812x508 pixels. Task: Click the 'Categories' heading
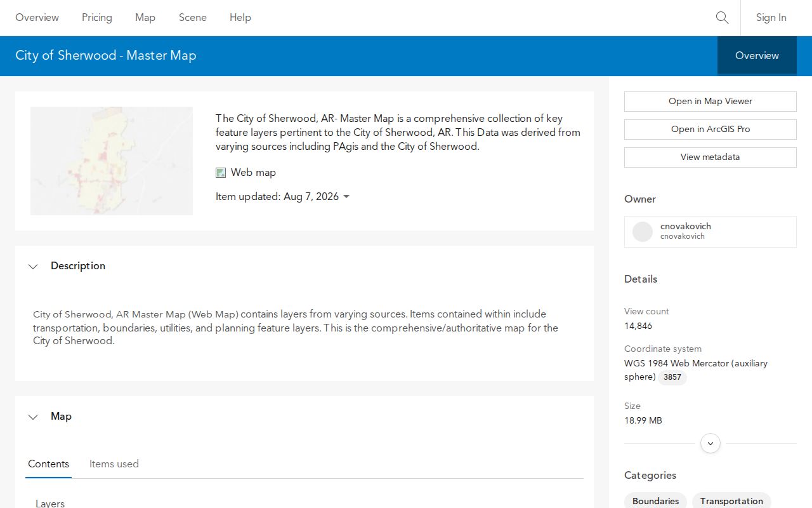[x=650, y=476]
